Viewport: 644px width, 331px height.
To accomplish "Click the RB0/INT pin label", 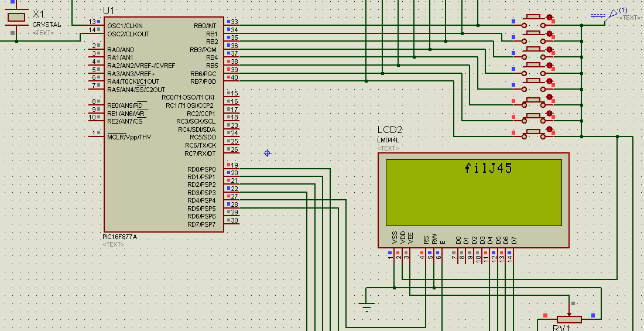I will click(x=205, y=26).
